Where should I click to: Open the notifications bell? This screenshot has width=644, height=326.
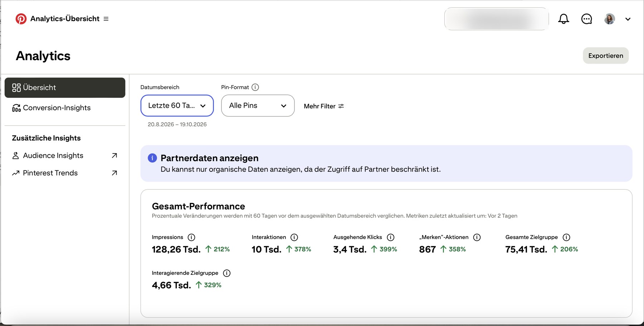(563, 19)
